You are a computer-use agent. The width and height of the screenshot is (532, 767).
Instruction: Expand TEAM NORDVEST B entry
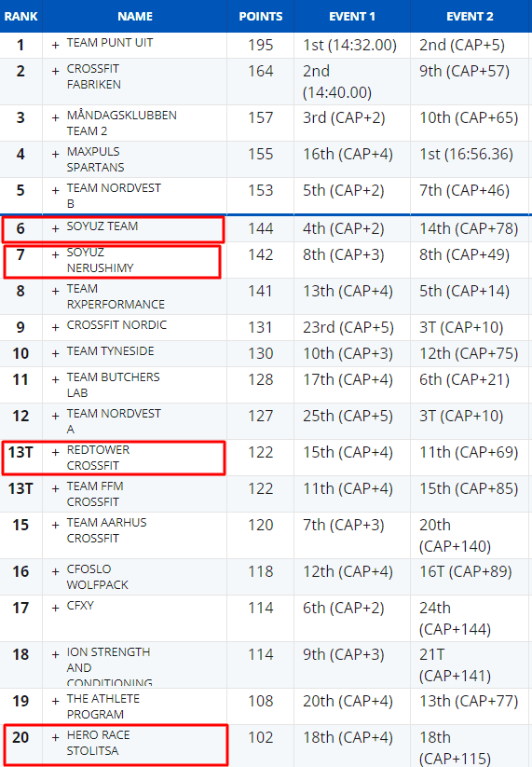coord(55,190)
